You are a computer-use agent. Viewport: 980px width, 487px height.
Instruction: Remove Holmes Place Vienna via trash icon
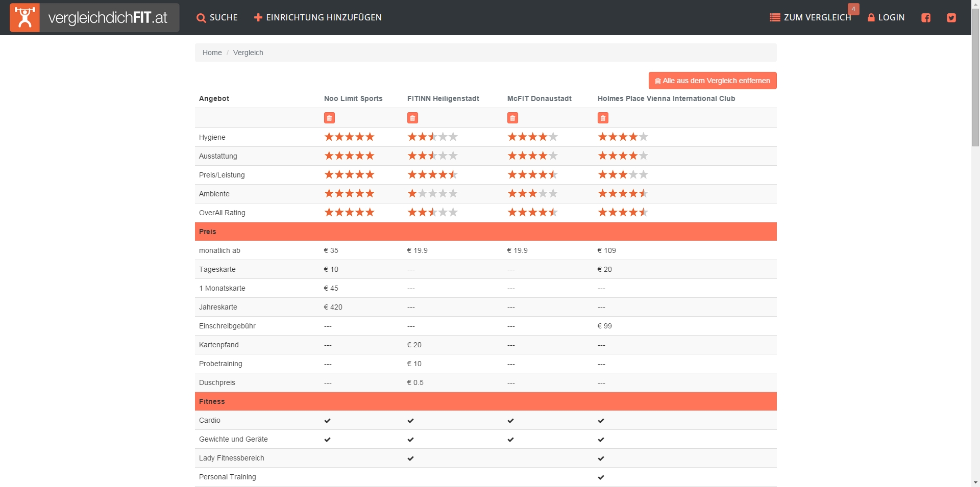click(603, 118)
